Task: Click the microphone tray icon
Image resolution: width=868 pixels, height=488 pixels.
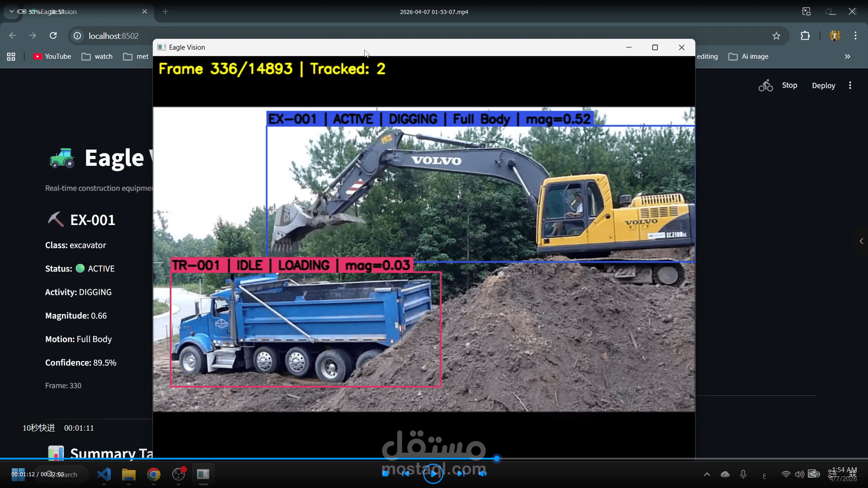Action: 743,474
